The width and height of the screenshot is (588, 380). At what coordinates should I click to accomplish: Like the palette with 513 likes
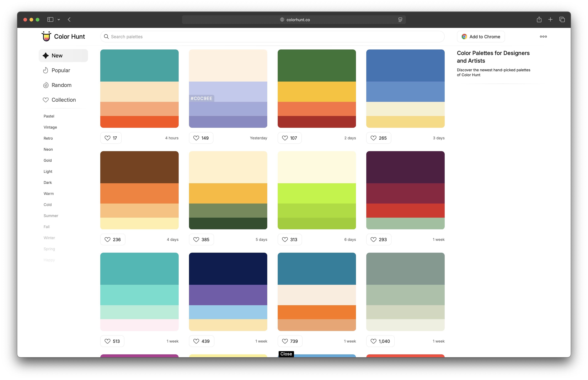112,341
